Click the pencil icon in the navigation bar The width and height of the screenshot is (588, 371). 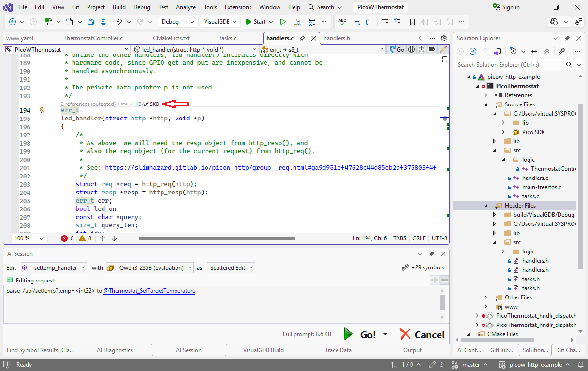[x=443, y=49]
